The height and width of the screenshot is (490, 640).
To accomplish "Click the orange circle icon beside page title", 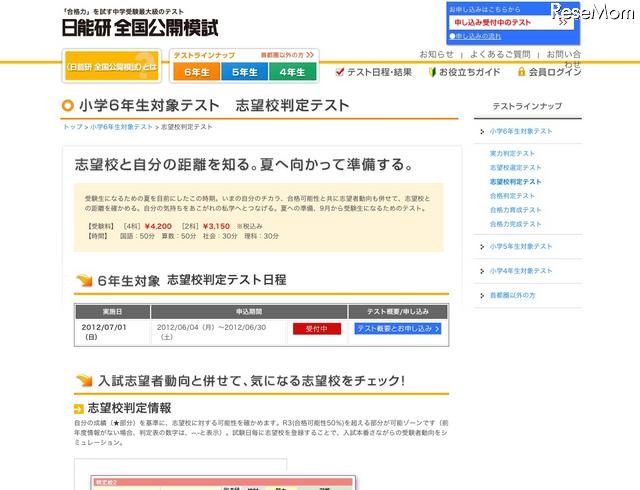I will [x=67, y=106].
